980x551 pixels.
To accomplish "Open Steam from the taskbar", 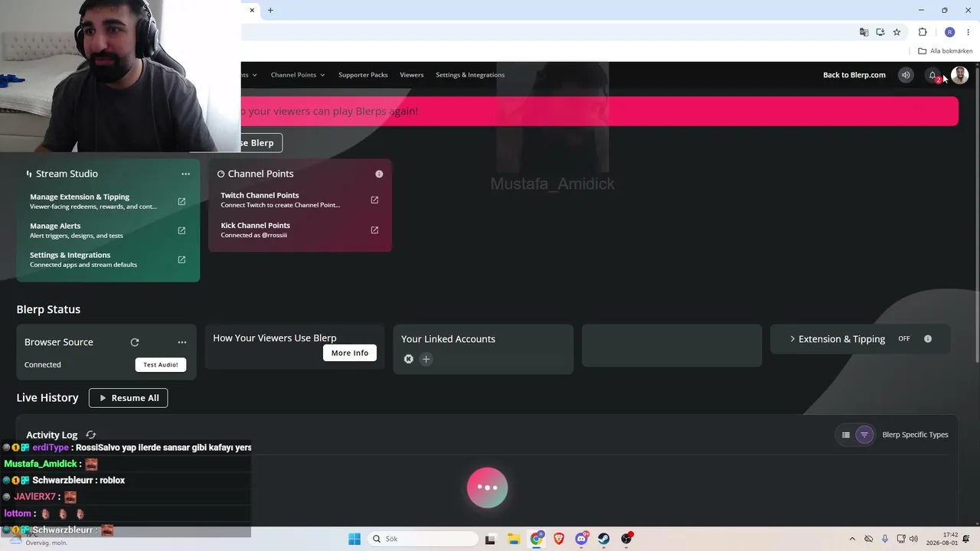I will click(604, 539).
